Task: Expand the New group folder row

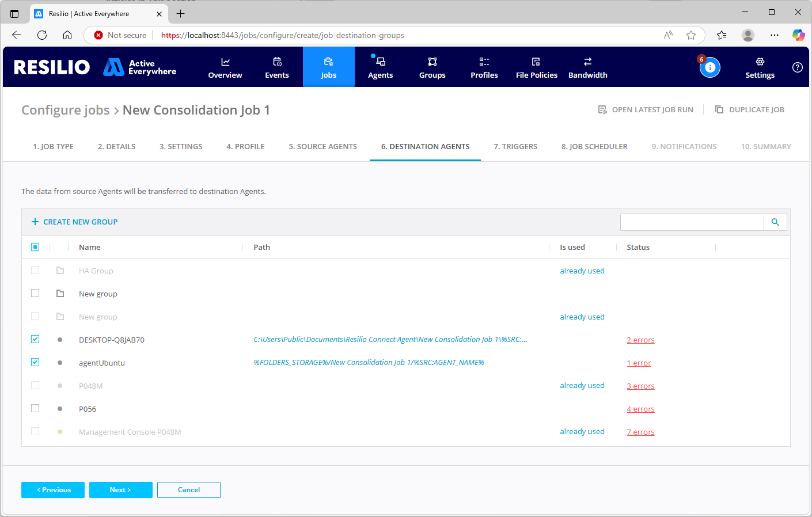Action: pyautogui.click(x=60, y=294)
